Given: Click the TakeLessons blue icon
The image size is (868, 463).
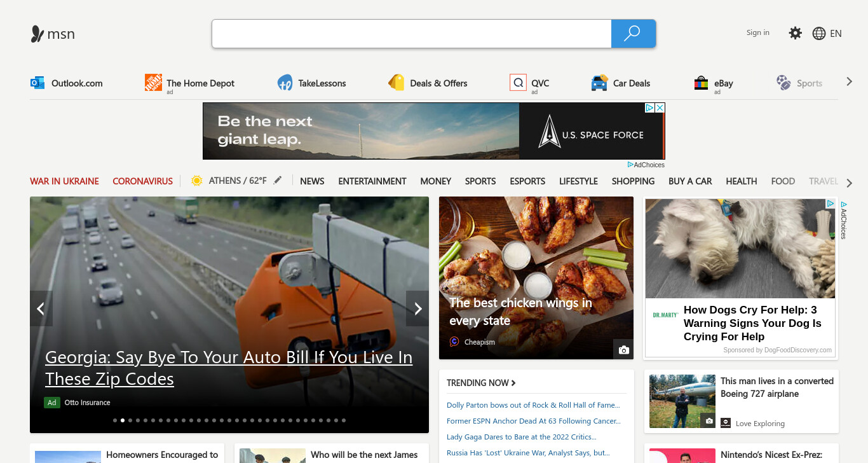Looking at the screenshot, I should tap(285, 83).
